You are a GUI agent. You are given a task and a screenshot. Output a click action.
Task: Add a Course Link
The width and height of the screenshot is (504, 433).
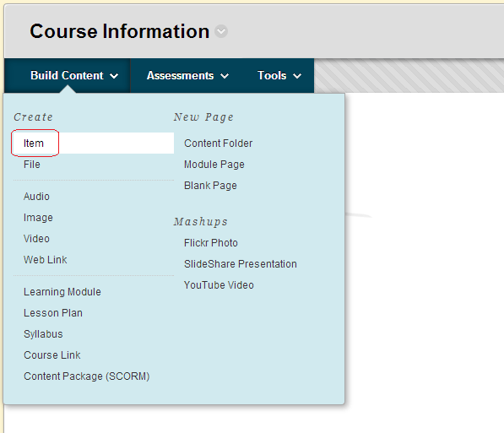[52, 355]
